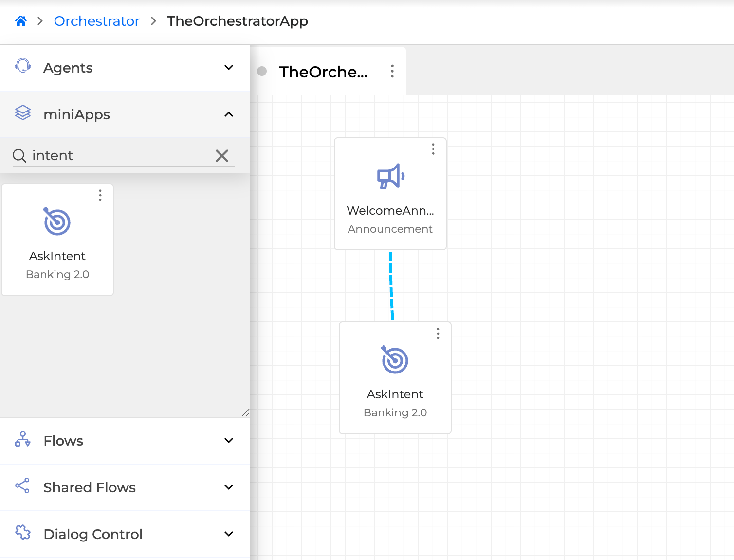The height and width of the screenshot is (560, 734).
Task: Expand the Agents section
Action: click(x=228, y=68)
